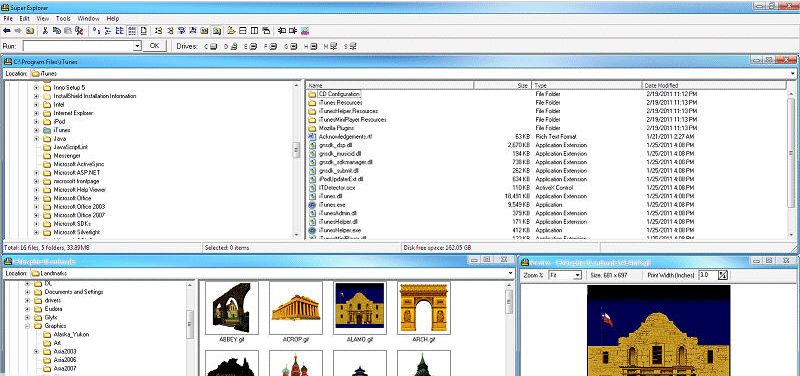Click the Copy toolbar icon
The height and width of the screenshot is (376, 800).
coord(57,31)
